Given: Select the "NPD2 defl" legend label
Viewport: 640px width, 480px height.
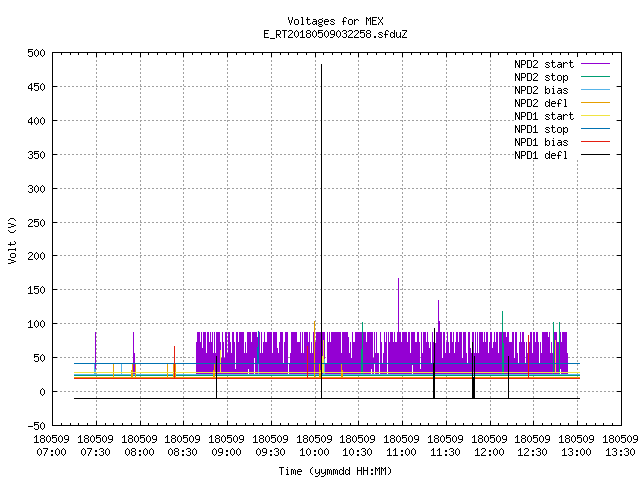Looking at the screenshot, I should point(541,103).
